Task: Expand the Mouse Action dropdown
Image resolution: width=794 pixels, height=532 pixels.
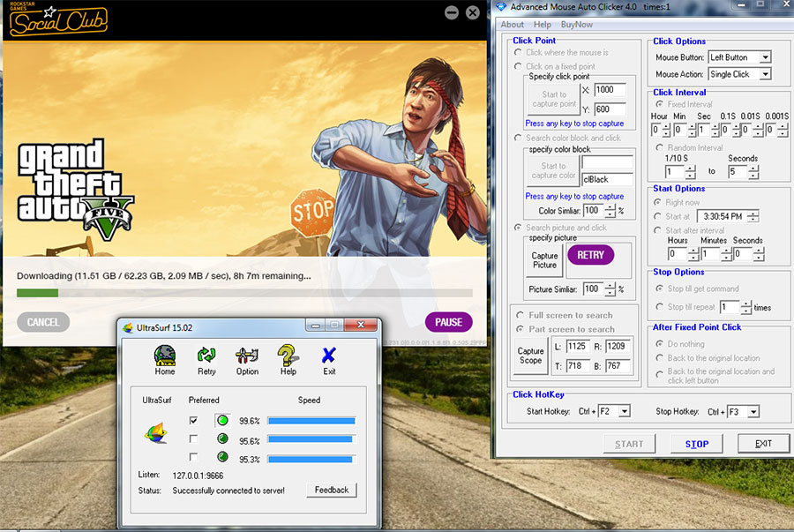Action: tap(765, 74)
